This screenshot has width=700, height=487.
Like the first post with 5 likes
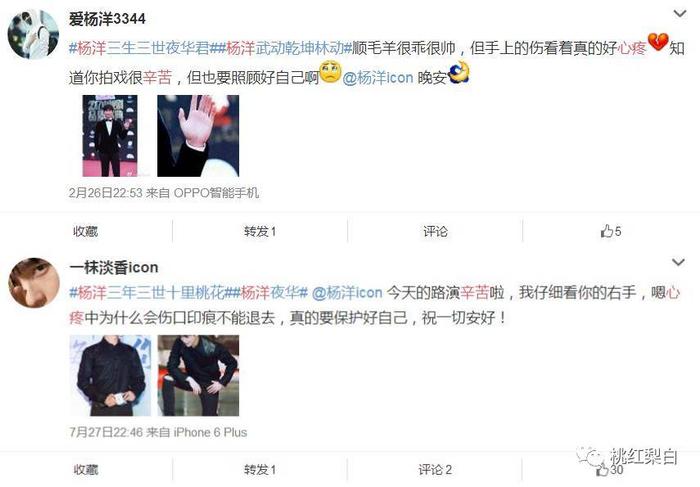[610, 231]
